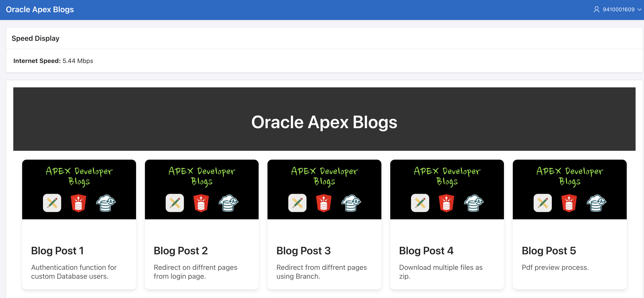Open Blog Post 3 title
The image size is (644, 298).
click(x=303, y=251)
